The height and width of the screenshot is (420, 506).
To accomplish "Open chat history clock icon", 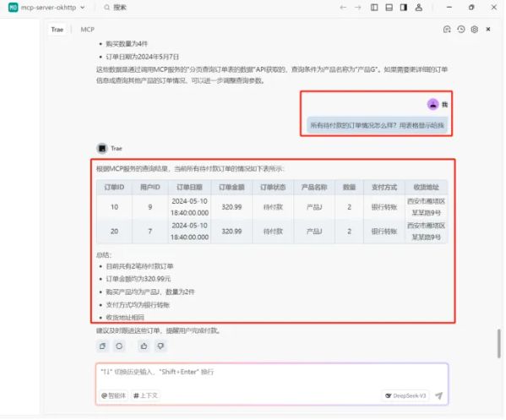I will pos(461,30).
